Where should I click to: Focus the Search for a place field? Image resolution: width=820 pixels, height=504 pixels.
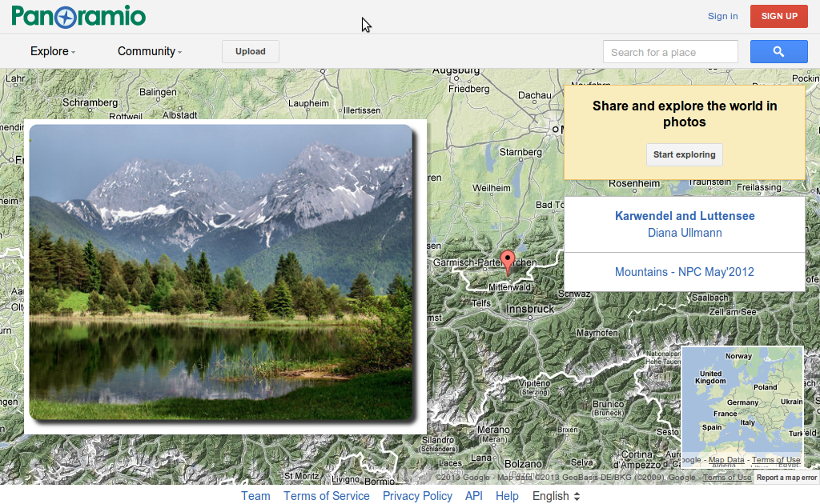pyautogui.click(x=669, y=52)
